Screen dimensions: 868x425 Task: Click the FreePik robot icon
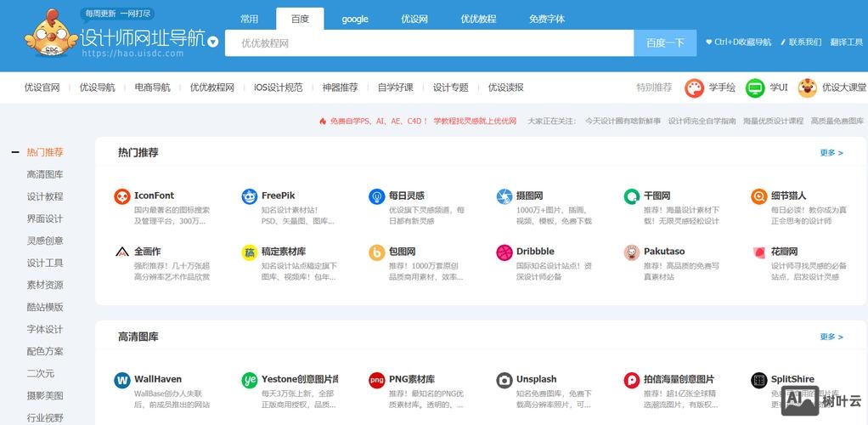point(250,196)
